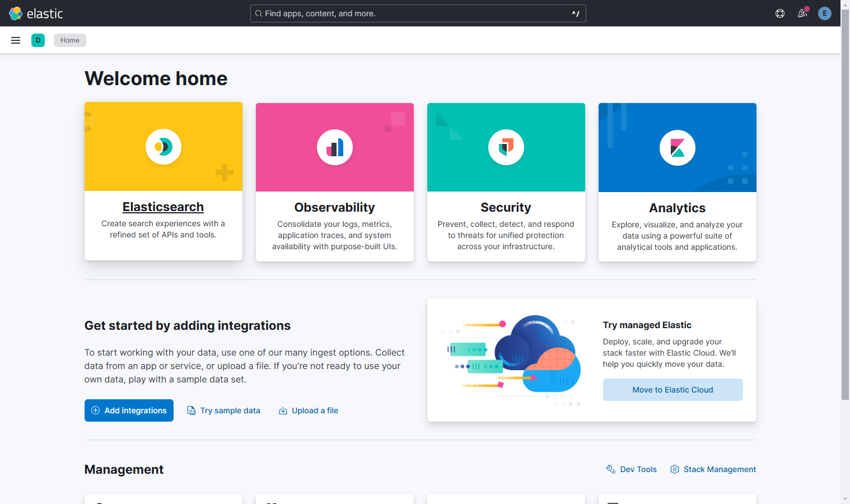Click the Observability bar chart icon
Viewport: 850px width, 504px height.
pyautogui.click(x=335, y=147)
